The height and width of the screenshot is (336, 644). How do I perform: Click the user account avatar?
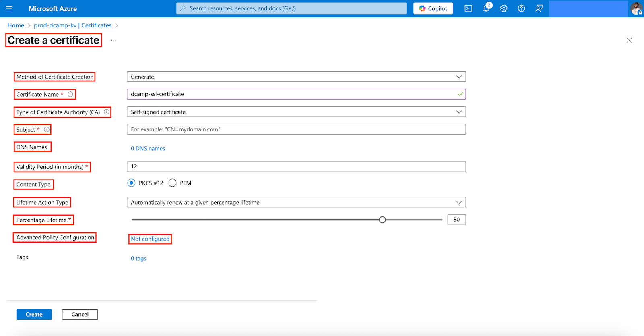click(x=636, y=8)
